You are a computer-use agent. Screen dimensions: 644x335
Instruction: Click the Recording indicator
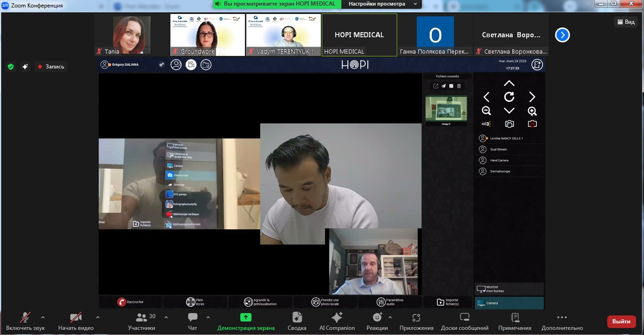51,67
